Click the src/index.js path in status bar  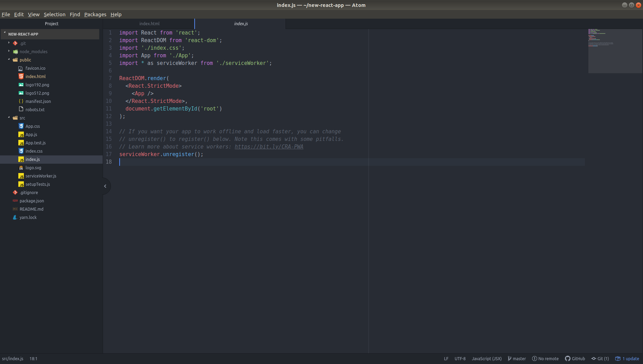(x=12, y=359)
